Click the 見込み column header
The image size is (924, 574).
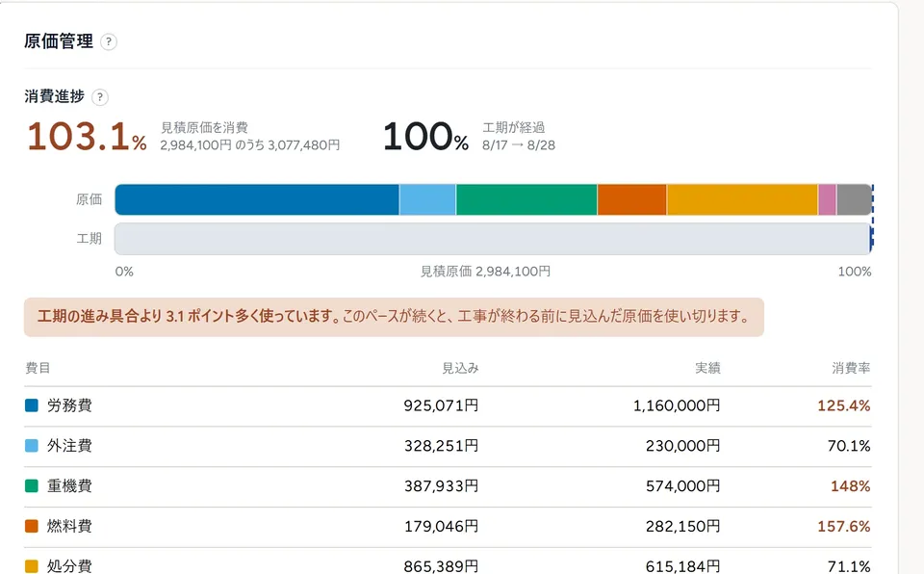[460, 368]
